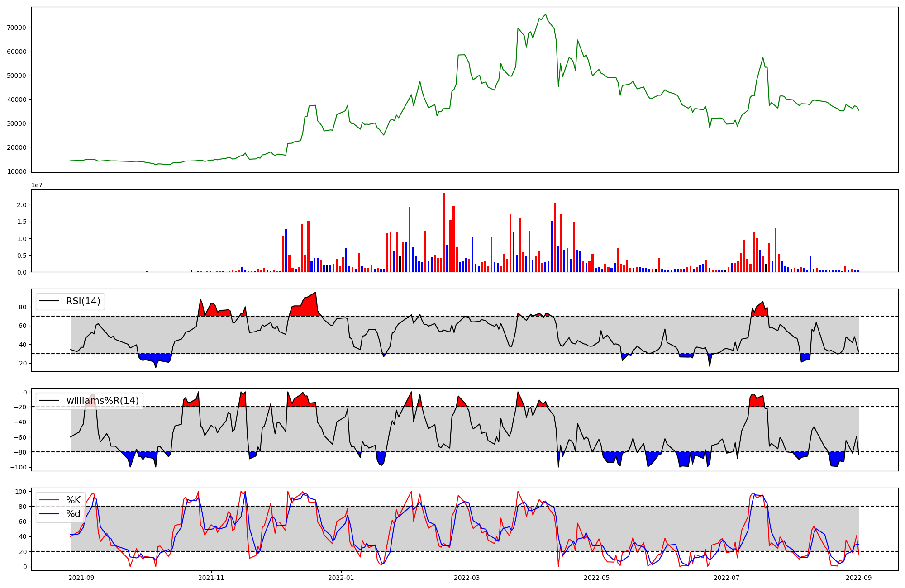Click the 1e7 volume scale label
Screen dimensions: 905x588
(x=37, y=185)
